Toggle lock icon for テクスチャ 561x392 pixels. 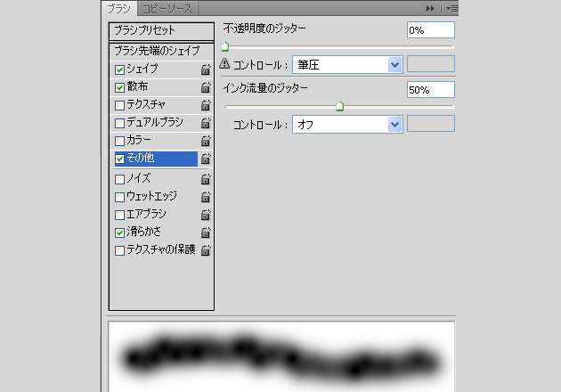click(x=206, y=105)
